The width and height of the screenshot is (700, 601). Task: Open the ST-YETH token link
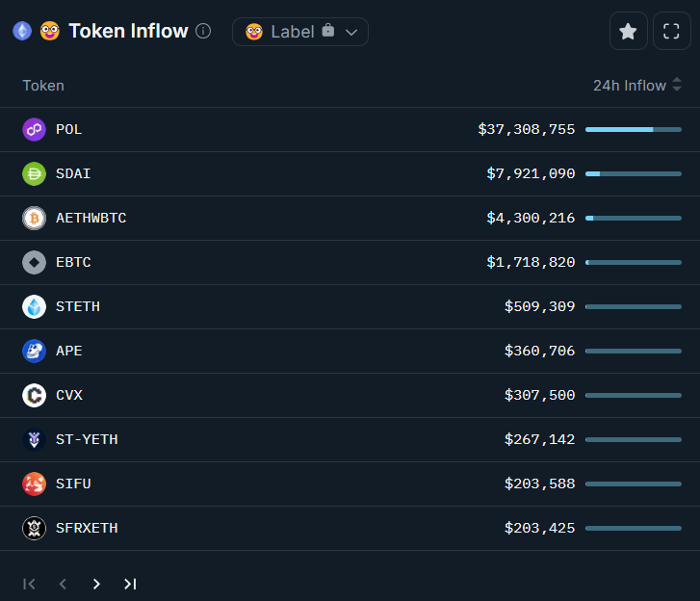87,439
